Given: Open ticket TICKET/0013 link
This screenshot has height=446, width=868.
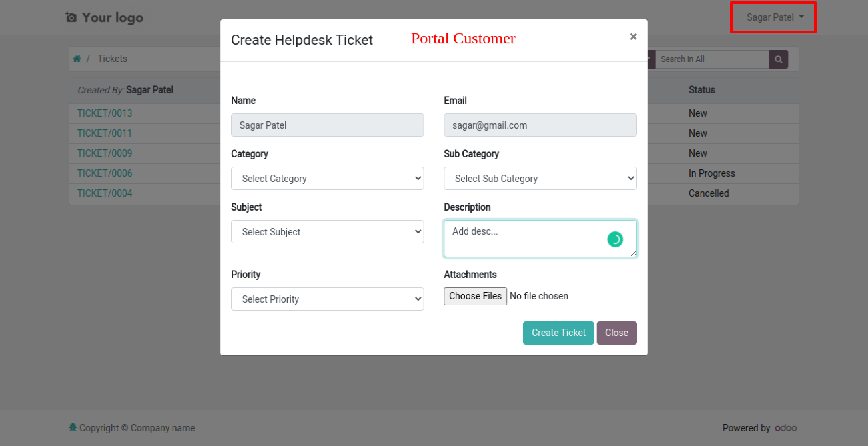Looking at the screenshot, I should pos(105,113).
